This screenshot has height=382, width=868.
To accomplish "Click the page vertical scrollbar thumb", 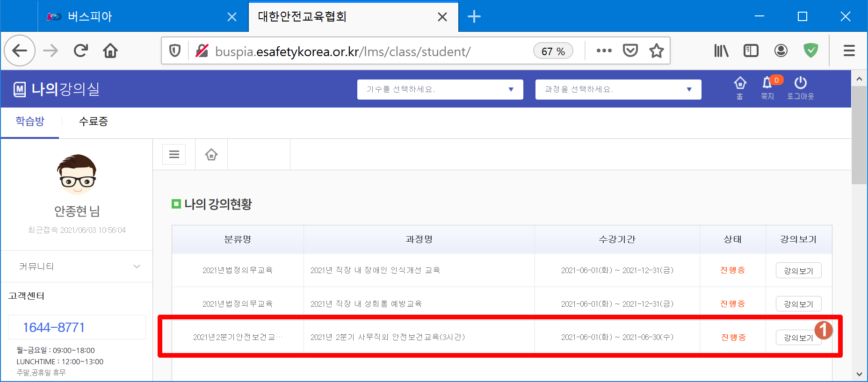I will 859,136.
